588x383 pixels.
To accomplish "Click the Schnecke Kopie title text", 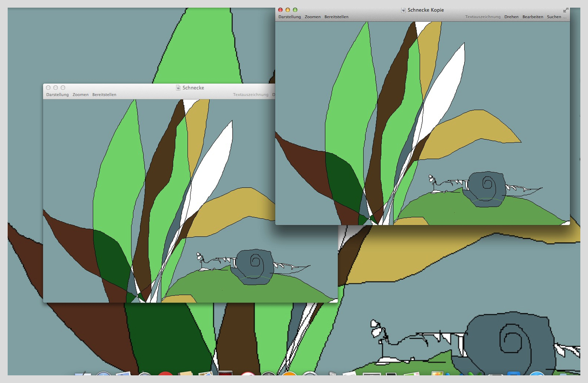I will pyautogui.click(x=425, y=10).
